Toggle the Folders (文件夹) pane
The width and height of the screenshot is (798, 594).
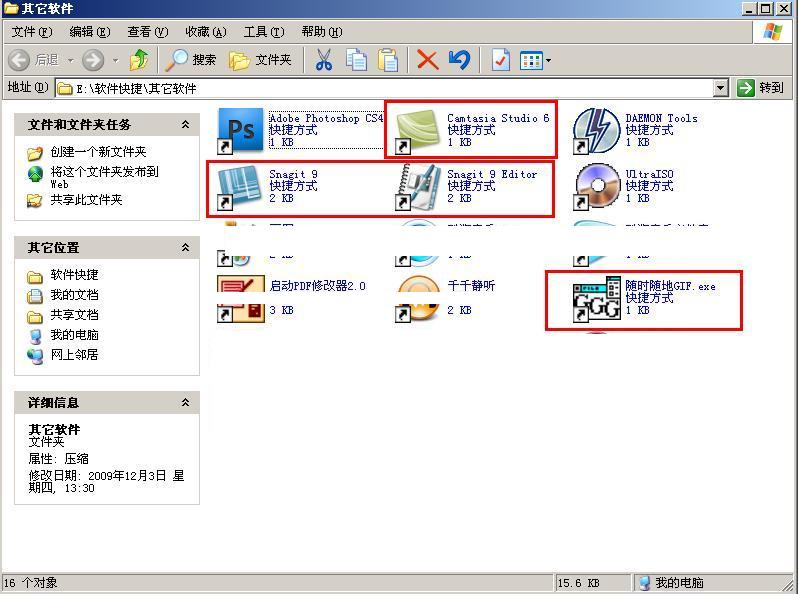(x=261, y=60)
